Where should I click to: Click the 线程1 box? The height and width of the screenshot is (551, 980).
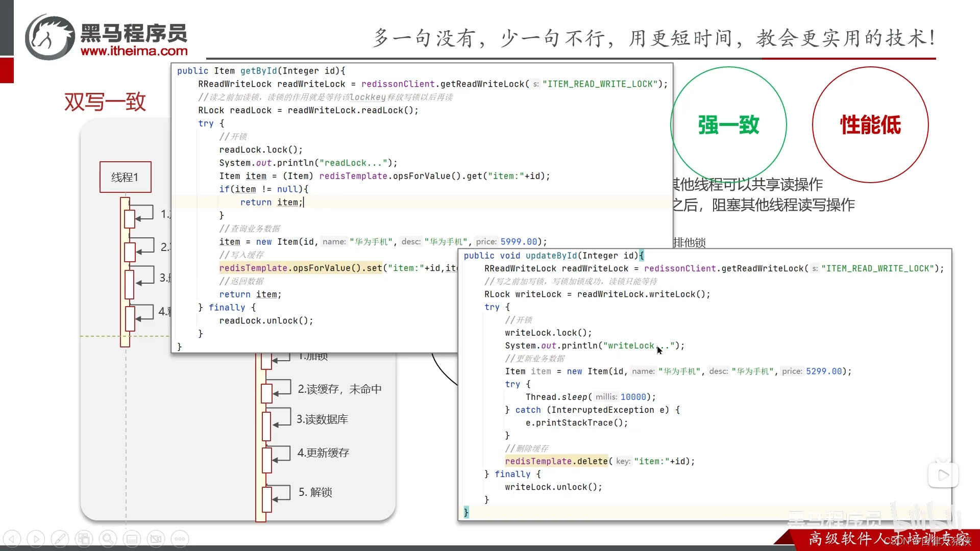click(x=126, y=177)
